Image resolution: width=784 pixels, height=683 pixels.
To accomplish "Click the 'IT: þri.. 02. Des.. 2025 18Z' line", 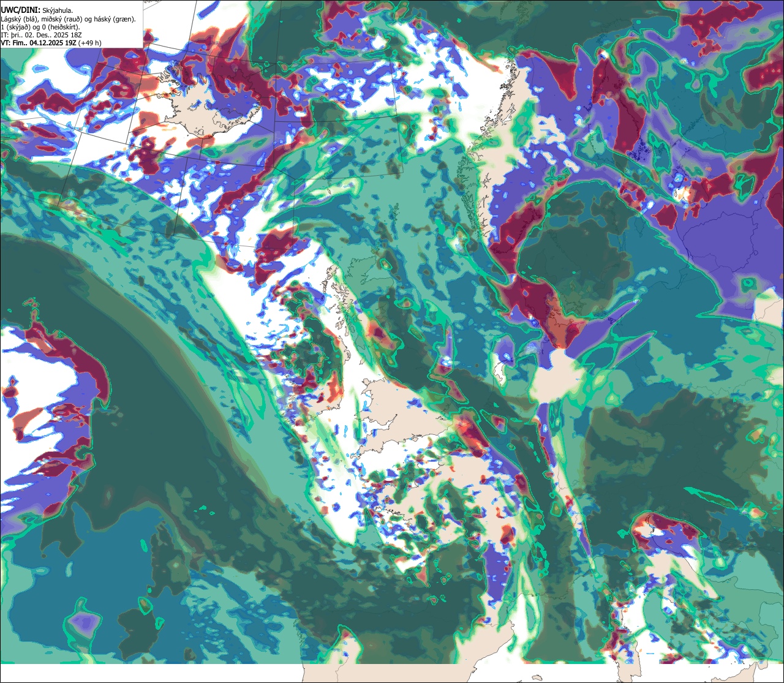I will pyautogui.click(x=42, y=35).
